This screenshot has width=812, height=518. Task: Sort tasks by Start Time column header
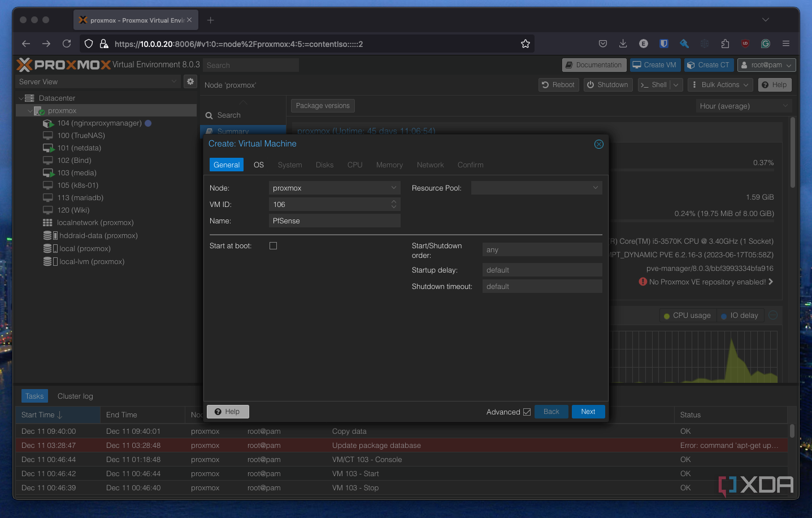tap(58, 415)
